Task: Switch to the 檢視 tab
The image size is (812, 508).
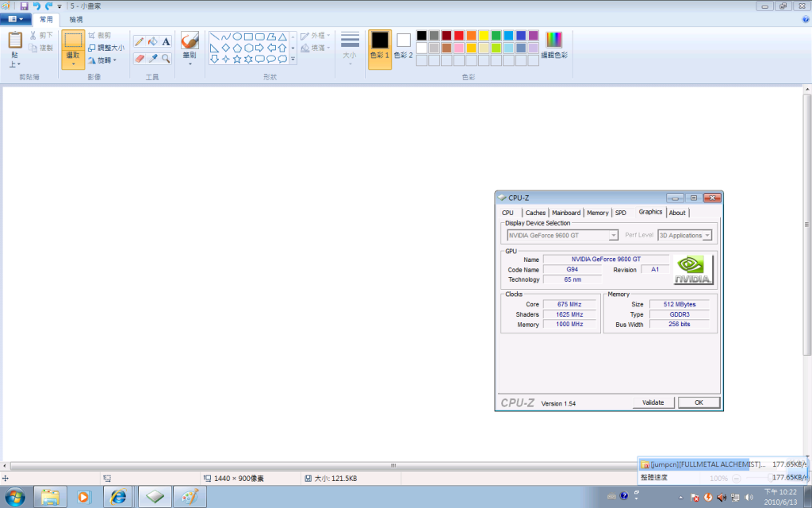Action: (76, 19)
